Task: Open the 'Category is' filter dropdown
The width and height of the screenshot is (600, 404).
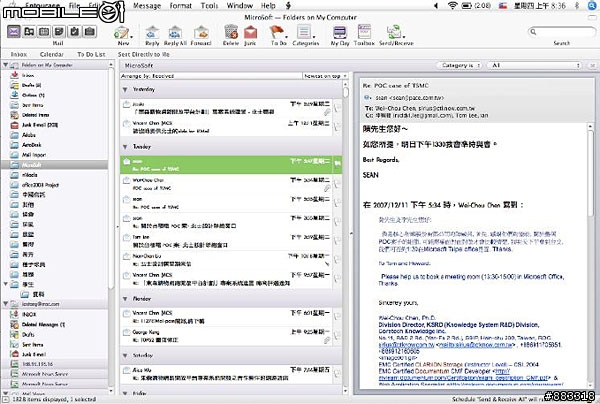Action: click(x=459, y=65)
